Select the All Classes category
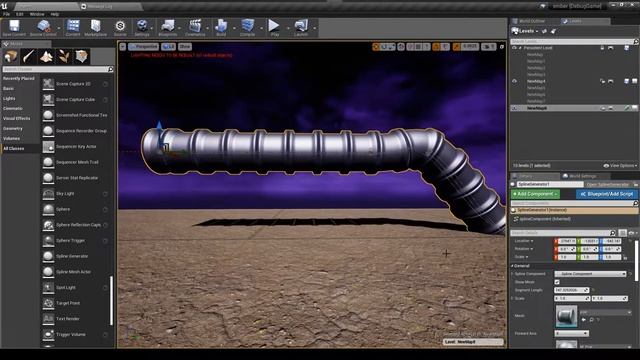The image size is (640, 360). click(x=14, y=149)
